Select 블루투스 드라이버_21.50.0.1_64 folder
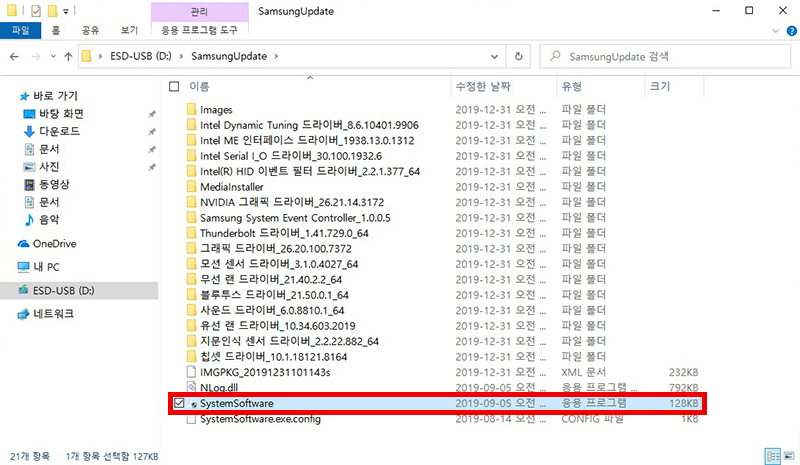Image resolution: width=800 pixels, height=465 pixels. (274, 295)
